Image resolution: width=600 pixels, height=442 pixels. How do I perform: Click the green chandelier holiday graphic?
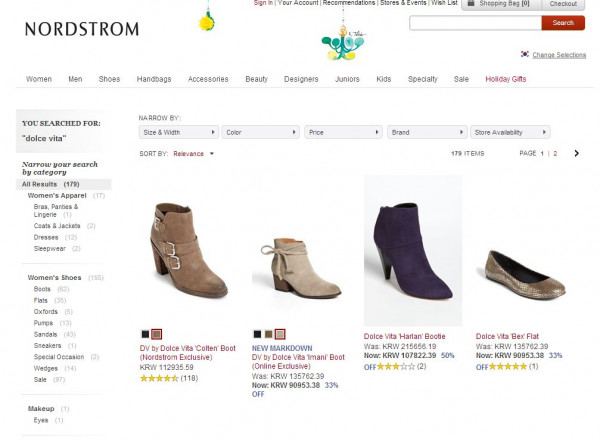pos(343,43)
